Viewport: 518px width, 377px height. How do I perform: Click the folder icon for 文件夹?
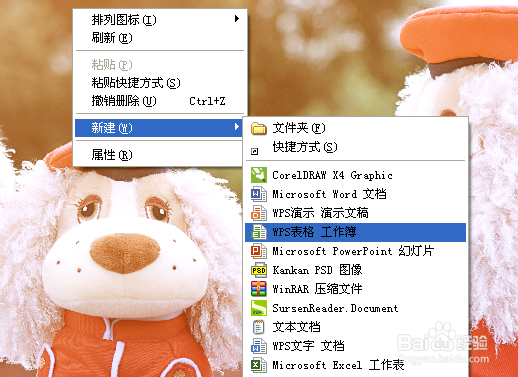pos(259,128)
